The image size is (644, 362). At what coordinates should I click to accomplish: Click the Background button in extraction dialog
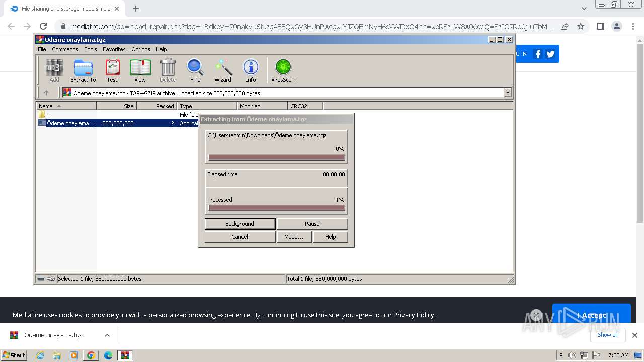(x=240, y=224)
